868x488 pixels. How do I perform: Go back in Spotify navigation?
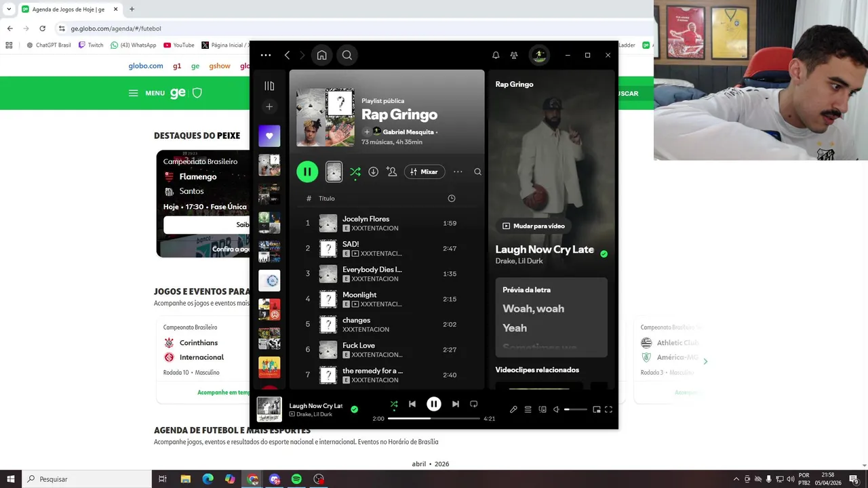click(288, 56)
